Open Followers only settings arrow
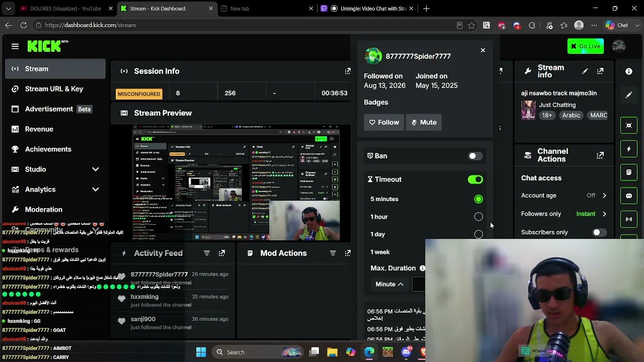The height and width of the screenshot is (362, 644). [x=604, y=214]
